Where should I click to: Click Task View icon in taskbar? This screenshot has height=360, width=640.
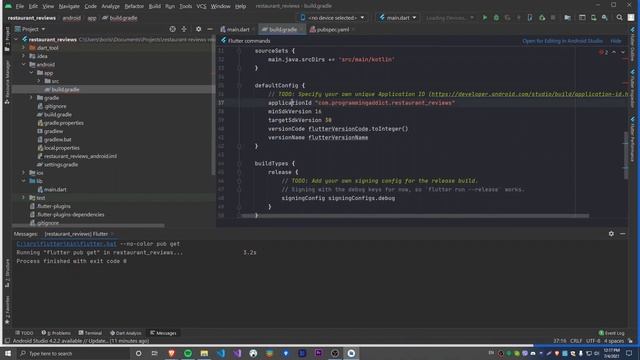click(x=155, y=353)
